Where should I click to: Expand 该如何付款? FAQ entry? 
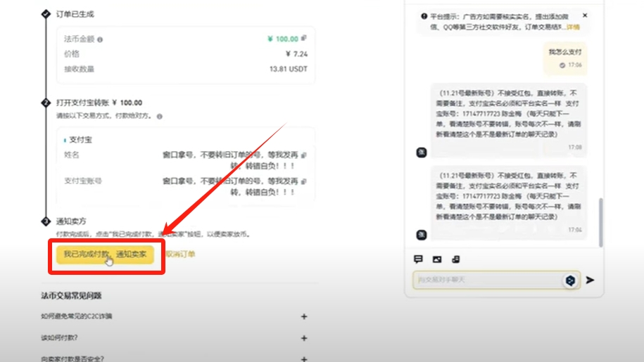[174, 338]
